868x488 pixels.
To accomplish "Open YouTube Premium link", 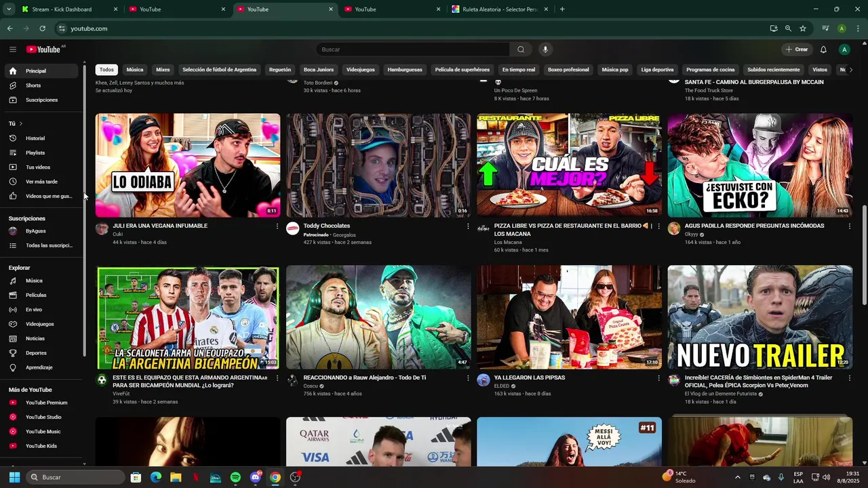I will (42, 403).
